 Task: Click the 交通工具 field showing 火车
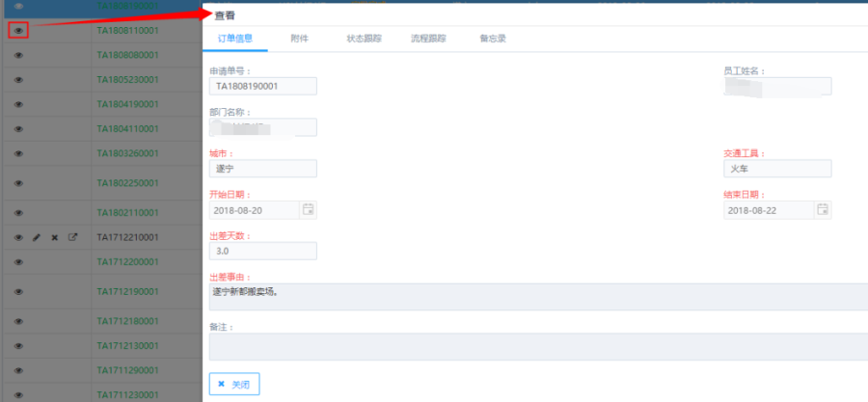click(x=776, y=169)
